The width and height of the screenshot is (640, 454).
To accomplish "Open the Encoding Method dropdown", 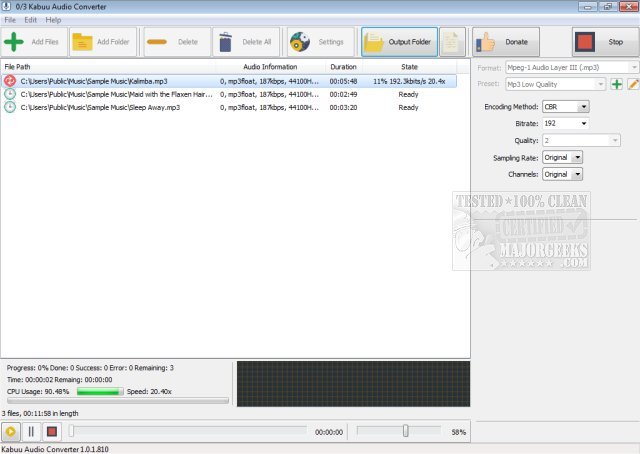I will 566,107.
